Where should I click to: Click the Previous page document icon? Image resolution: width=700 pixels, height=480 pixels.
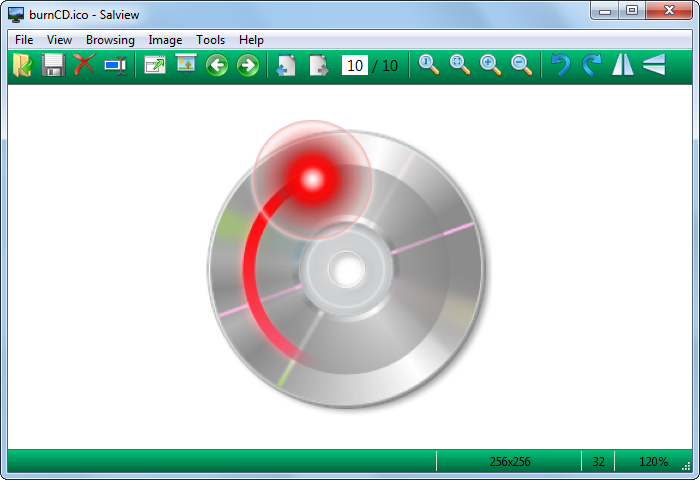286,65
